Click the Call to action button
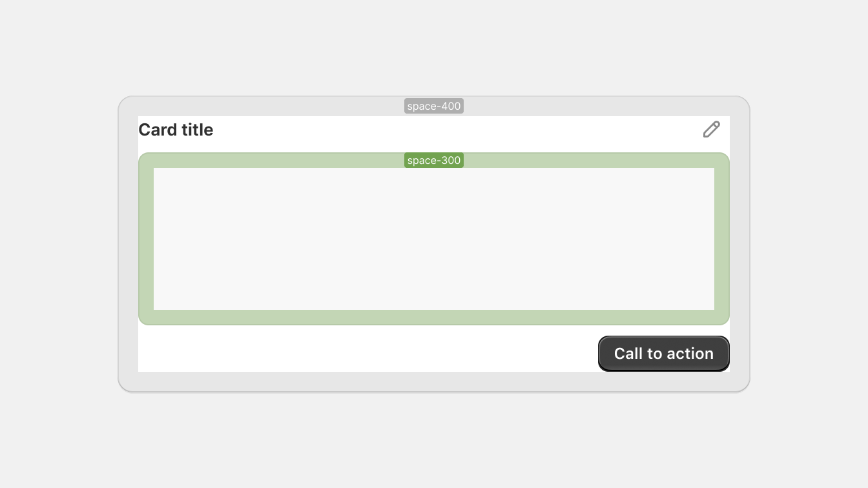This screenshot has width=868, height=488. [664, 354]
